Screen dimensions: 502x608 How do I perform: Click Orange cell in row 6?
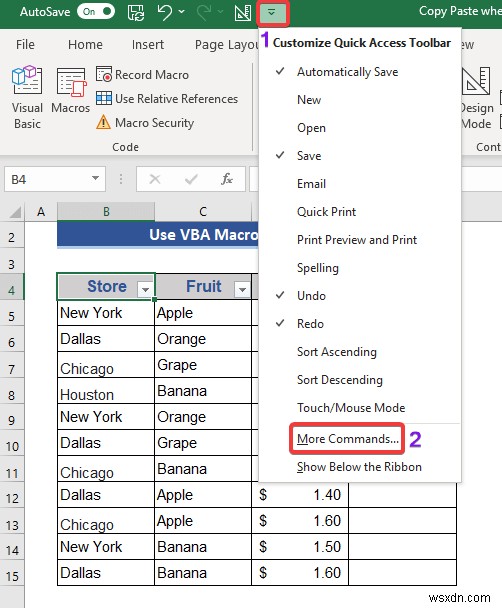(203, 339)
